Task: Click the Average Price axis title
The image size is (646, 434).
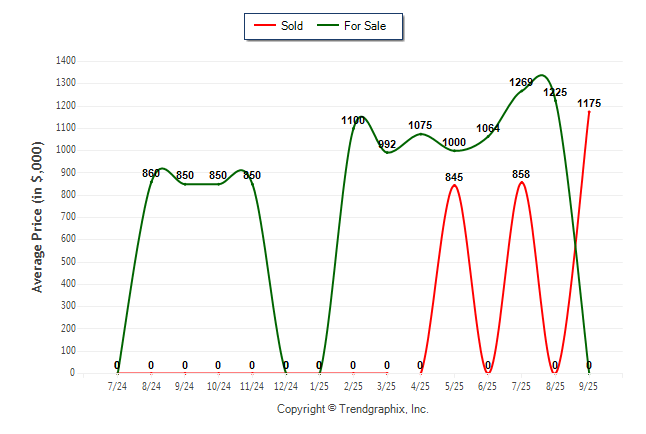Action: click(x=38, y=217)
